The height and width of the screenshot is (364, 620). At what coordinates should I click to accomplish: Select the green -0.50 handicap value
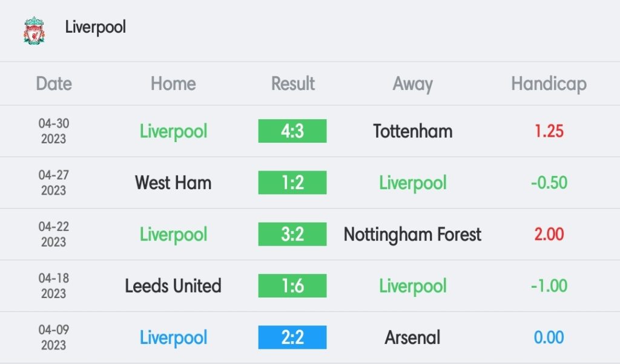549,183
